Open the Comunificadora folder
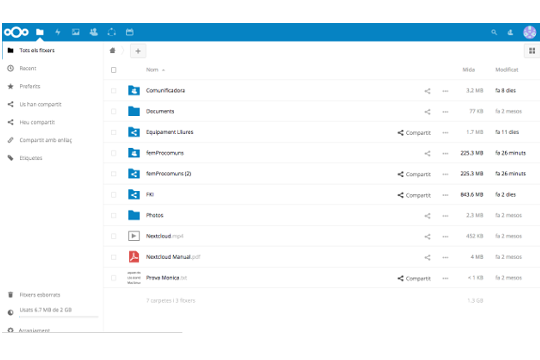 (165, 91)
